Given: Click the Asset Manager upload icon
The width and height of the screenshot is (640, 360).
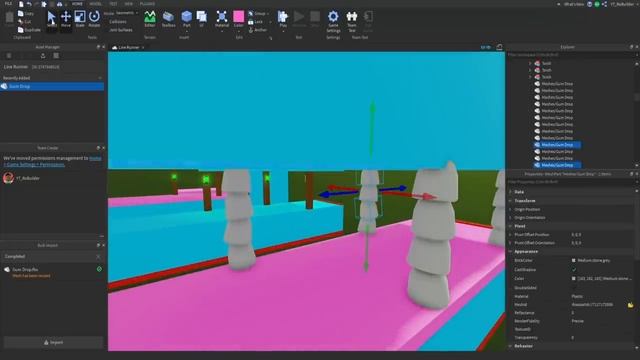Looking at the screenshot, I should coord(42,56).
